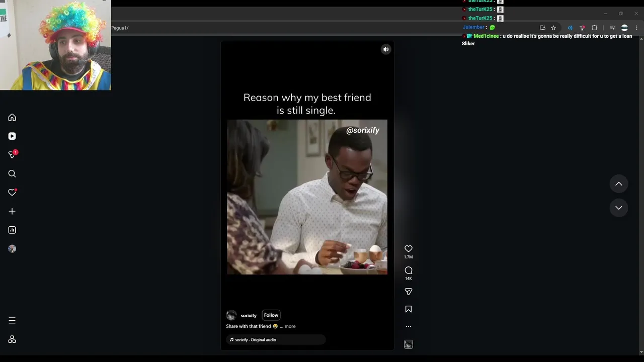Image resolution: width=644 pixels, height=362 pixels.
Task: Open the sorixify username link
Action: [249, 316]
